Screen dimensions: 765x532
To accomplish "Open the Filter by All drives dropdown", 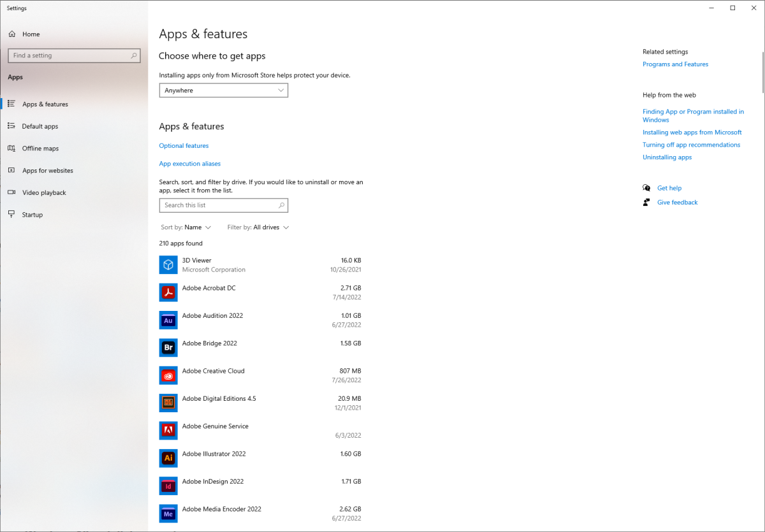I will [x=258, y=227].
